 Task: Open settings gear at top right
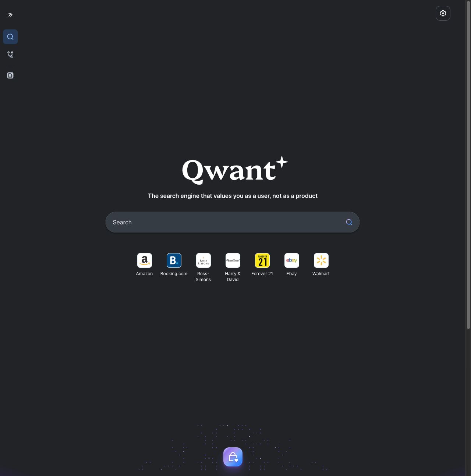click(x=443, y=13)
